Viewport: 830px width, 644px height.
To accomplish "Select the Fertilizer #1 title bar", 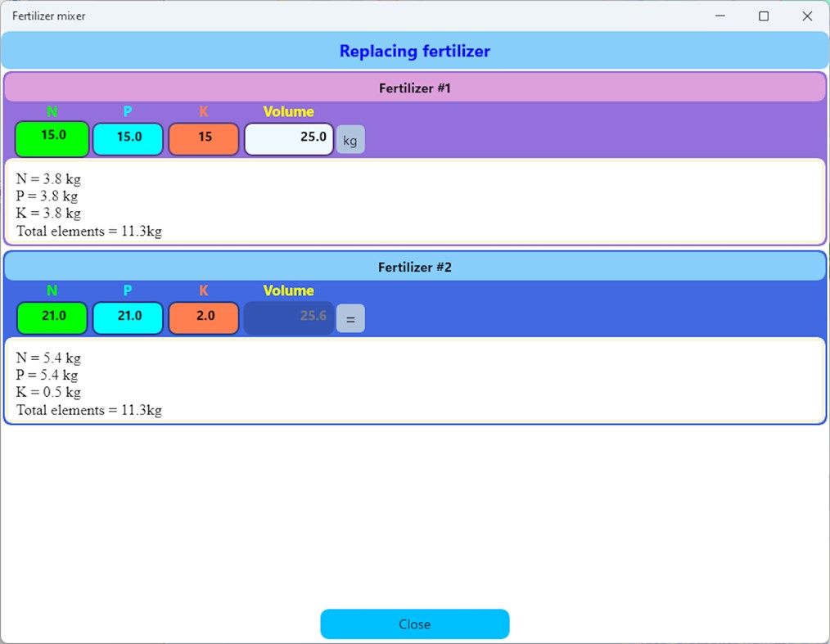I will click(x=415, y=88).
